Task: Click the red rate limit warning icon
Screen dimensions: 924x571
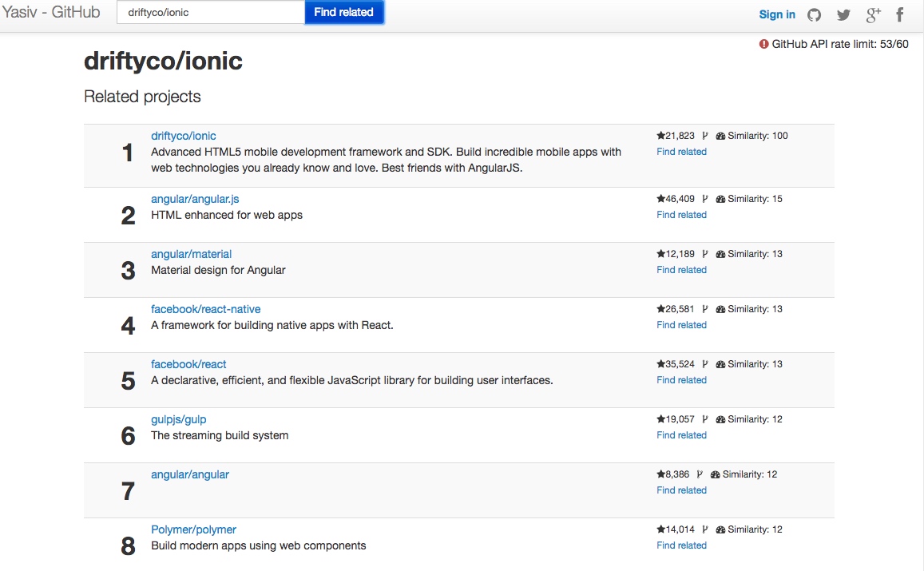Action: pyautogui.click(x=763, y=44)
